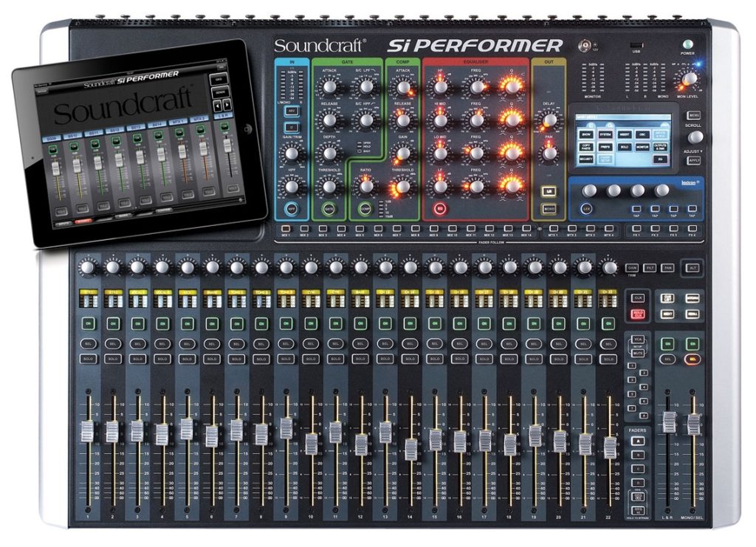Tap the TAP tempo button under FX 1
The width and height of the screenshot is (756, 547).
[638, 210]
